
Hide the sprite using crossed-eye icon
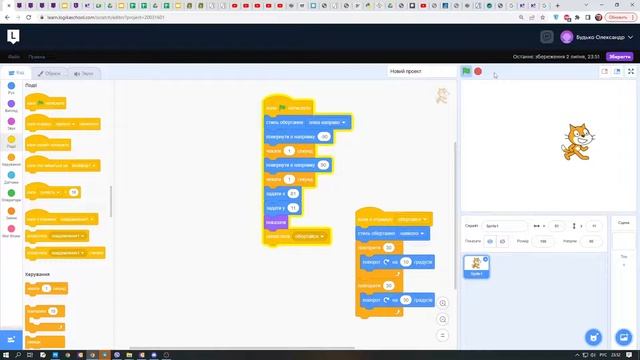(x=502, y=242)
